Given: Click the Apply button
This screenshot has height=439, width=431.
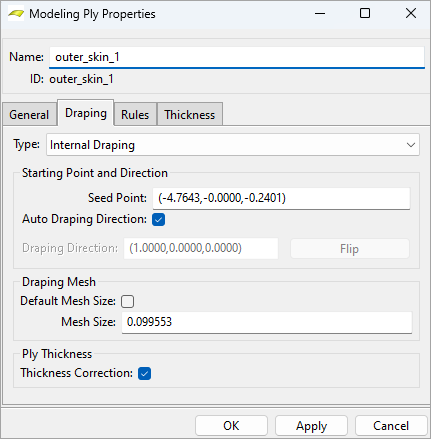Looking at the screenshot, I should pos(311,426).
